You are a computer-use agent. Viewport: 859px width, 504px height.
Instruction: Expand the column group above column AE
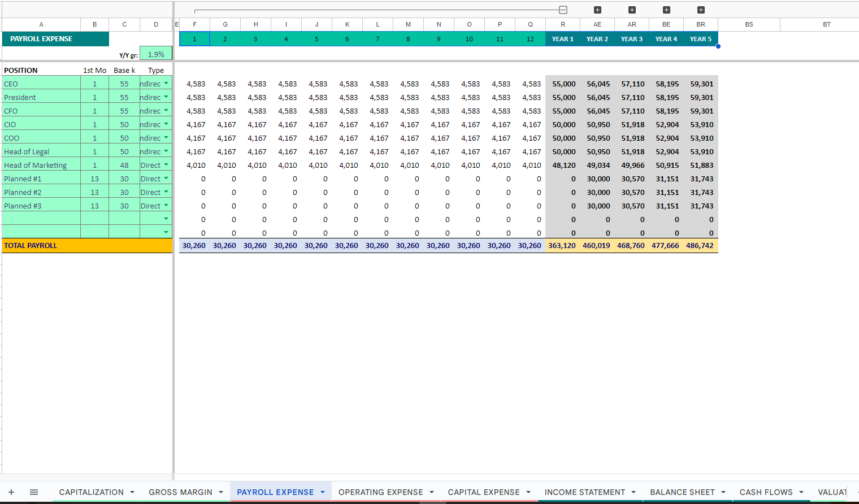click(x=597, y=10)
